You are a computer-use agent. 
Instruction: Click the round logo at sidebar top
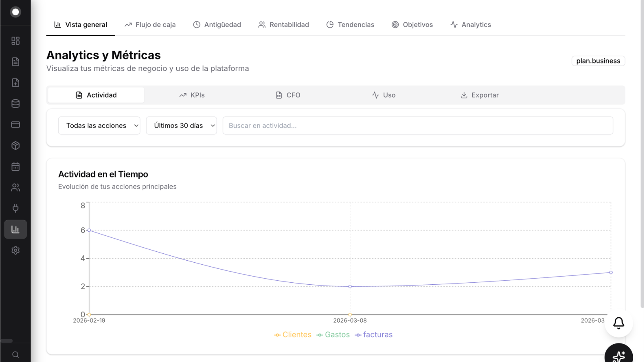click(x=15, y=12)
